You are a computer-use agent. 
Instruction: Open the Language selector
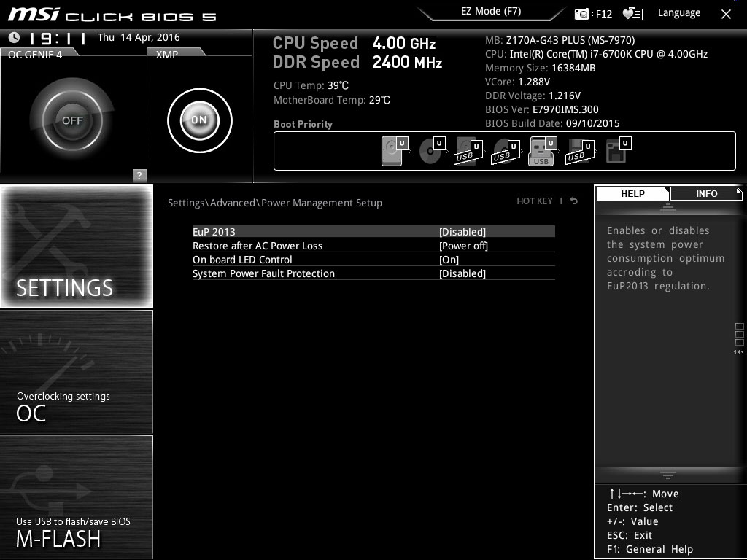pos(679,13)
